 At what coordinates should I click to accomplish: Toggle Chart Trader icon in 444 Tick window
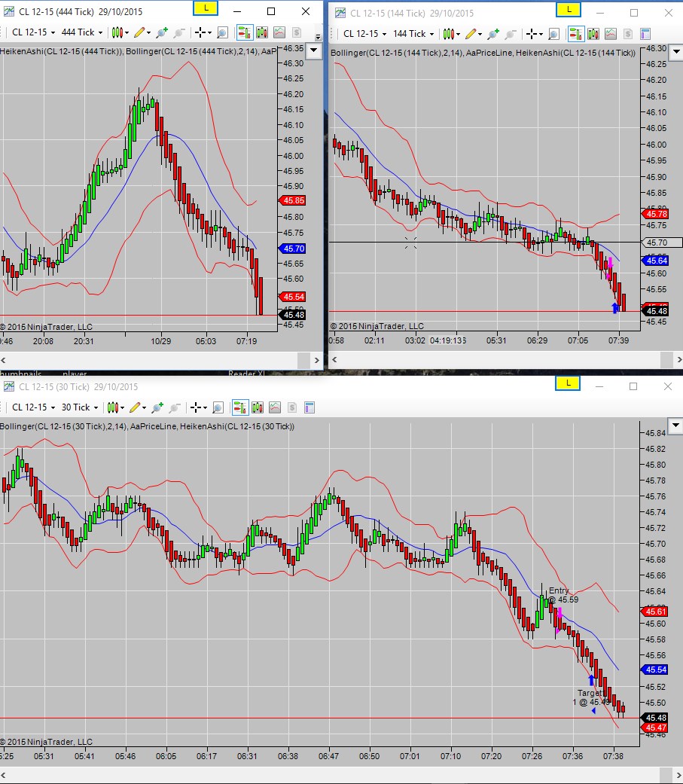coord(245,32)
